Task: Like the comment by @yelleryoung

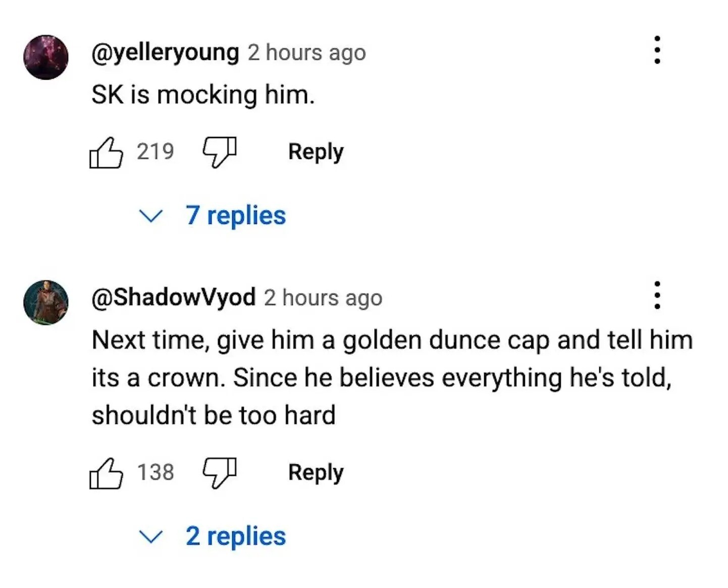Action: 106,152
